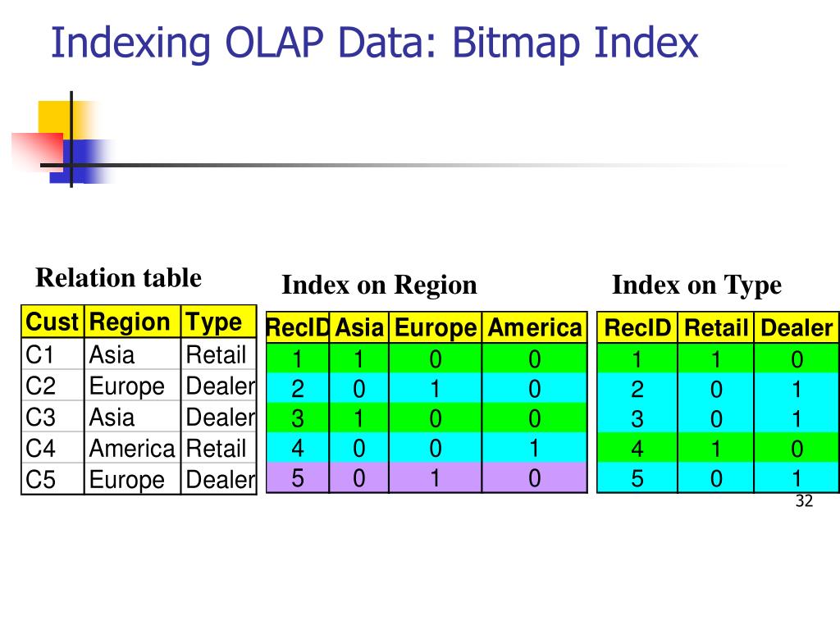Select RecID 4 in the Type index
Image resolution: width=840 pixels, height=630 pixels.
pos(637,448)
